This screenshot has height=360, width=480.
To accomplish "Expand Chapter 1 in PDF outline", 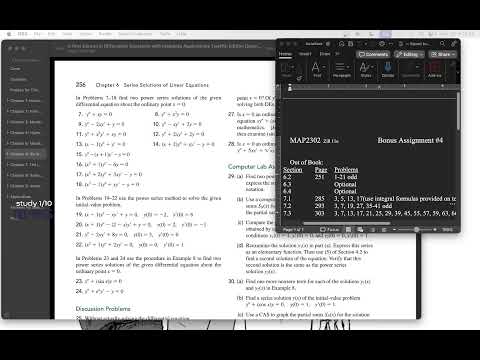I will pos(8,101).
